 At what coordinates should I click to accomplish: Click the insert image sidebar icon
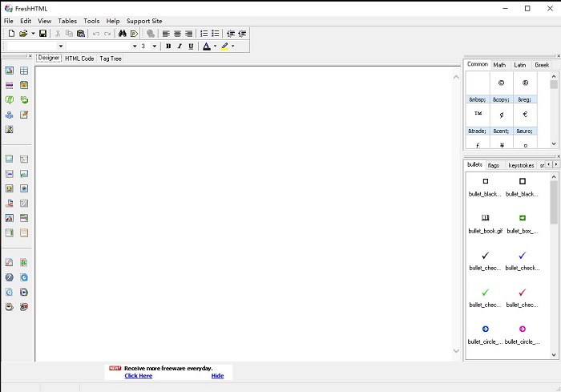pos(10,71)
